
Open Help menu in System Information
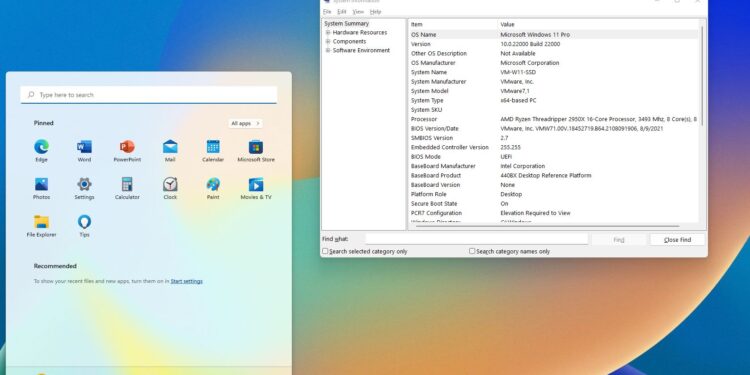point(375,12)
